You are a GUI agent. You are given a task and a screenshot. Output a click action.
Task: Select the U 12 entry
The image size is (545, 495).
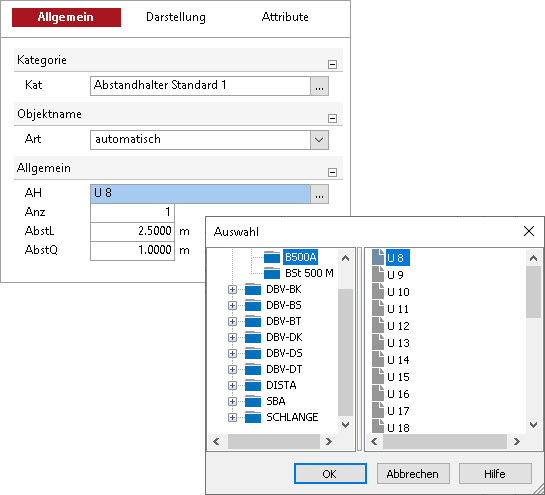pyautogui.click(x=398, y=326)
